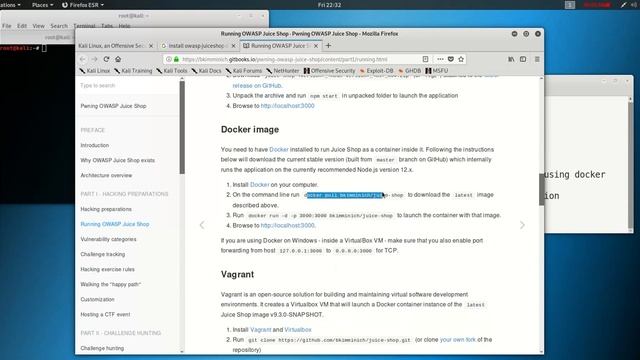Click the Type to search field
This screenshot has height=360, width=640.
click(127, 85)
